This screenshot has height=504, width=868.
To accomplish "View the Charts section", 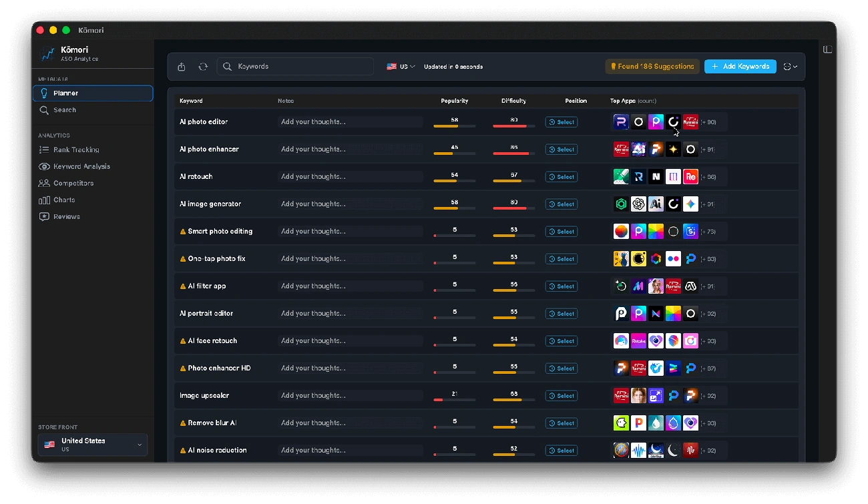I will 63,200.
